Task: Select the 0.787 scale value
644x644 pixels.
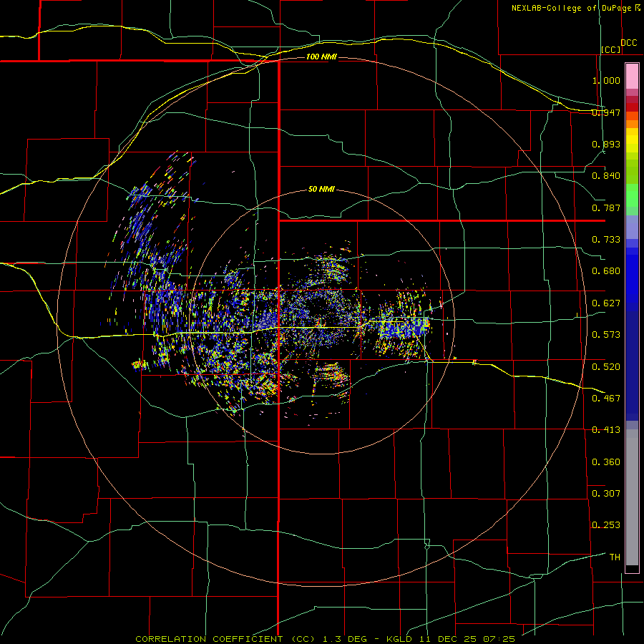Action: 606,208
